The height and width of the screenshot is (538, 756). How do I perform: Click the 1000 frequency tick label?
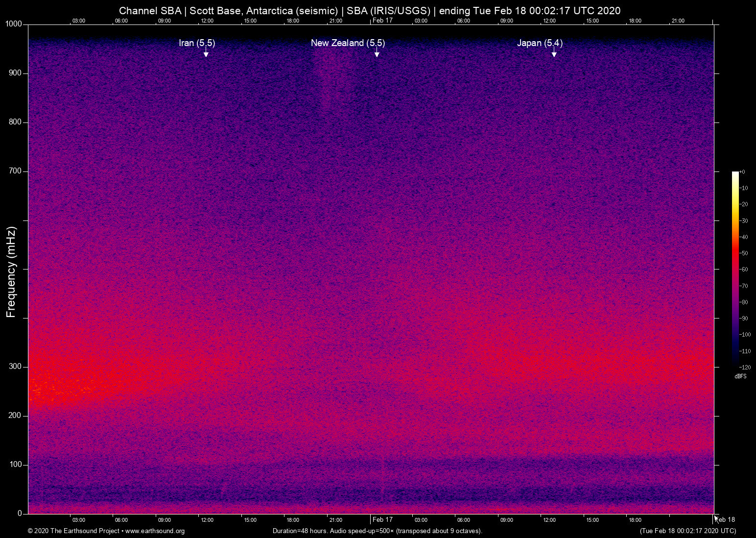point(13,24)
